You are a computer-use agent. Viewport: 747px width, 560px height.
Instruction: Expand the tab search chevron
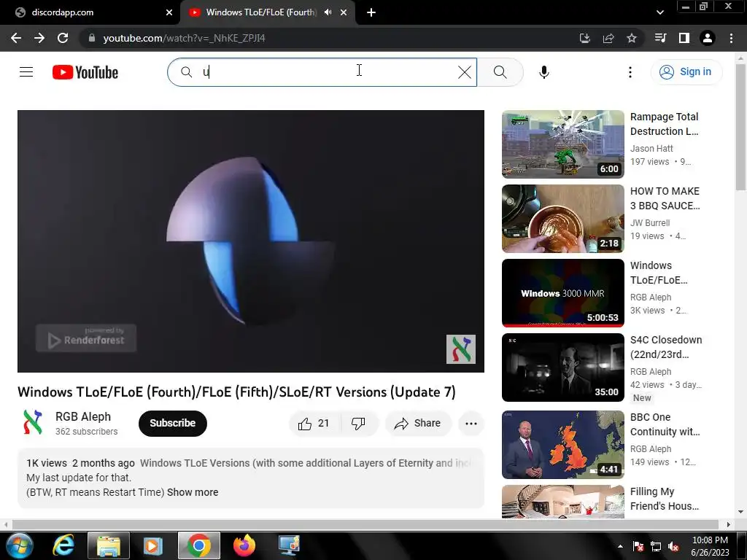point(659,12)
